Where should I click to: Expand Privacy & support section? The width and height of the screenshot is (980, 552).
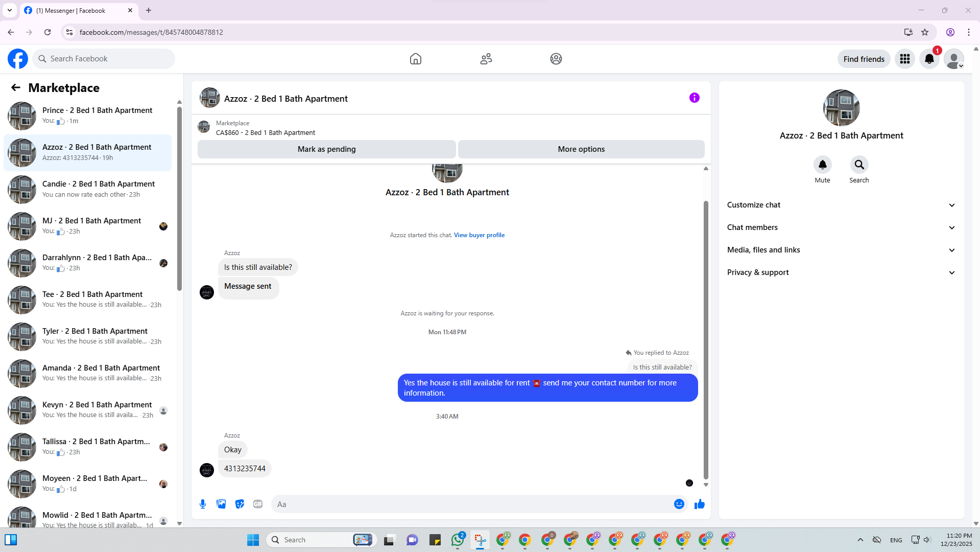(841, 272)
